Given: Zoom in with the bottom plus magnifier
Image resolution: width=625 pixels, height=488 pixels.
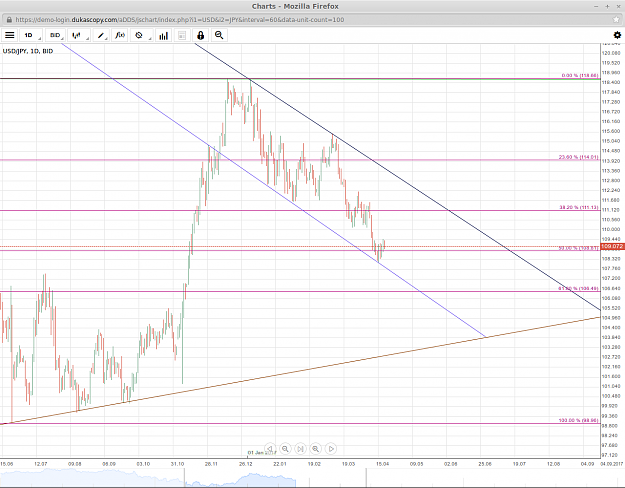Looking at the screenshot, I should [x=315, y=449].
